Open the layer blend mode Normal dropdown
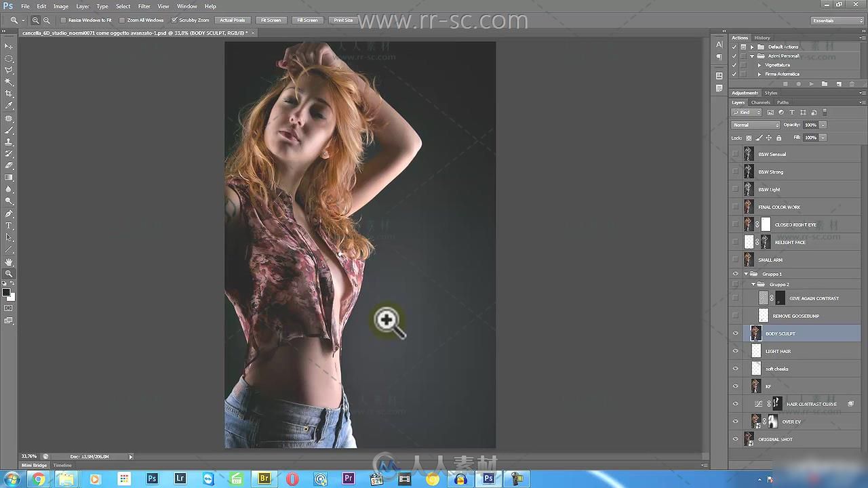This screenshot has height=488, width=868. [x=756, y=125]
